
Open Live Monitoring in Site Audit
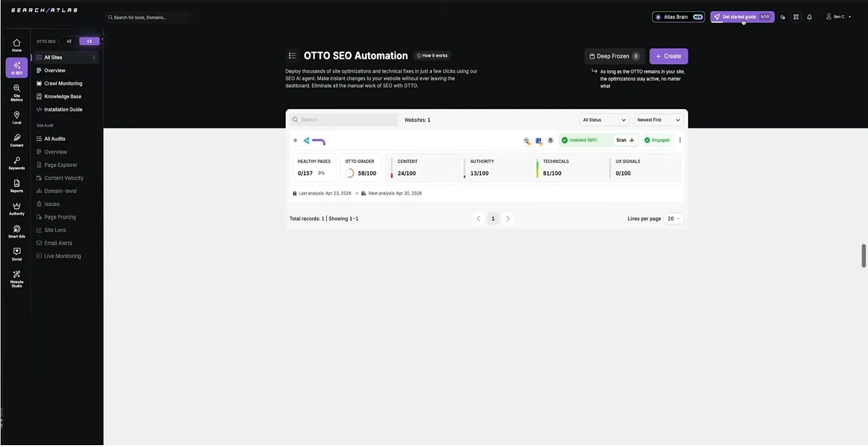coord(58,256)
